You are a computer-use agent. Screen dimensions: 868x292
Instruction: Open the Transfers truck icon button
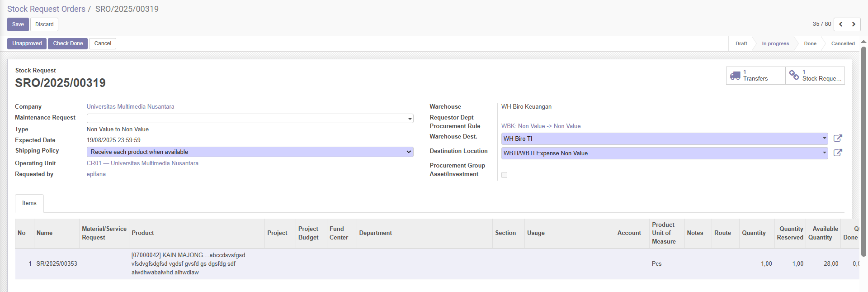pos(736,76)
